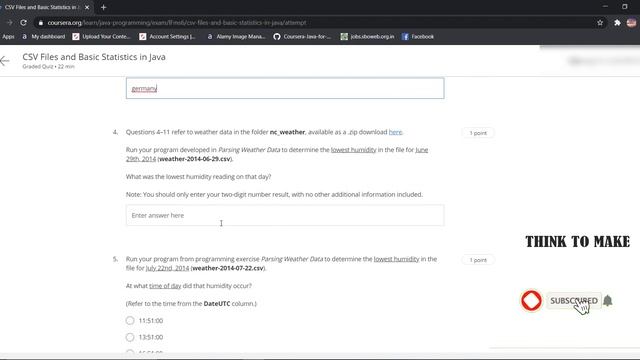The width and height of the screenshot is (640, 360).
Task: Click the '1 point' label of question 5
Action: [478, 260]
